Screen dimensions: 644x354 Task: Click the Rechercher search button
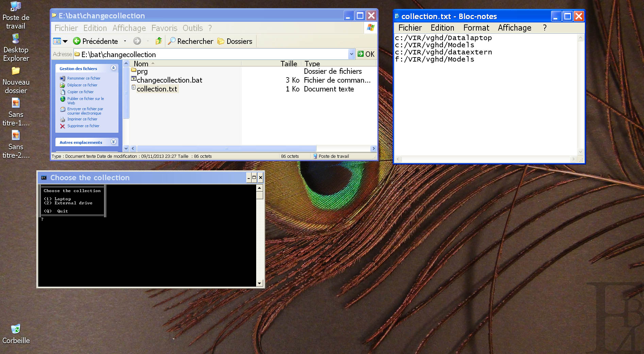pyautogui.click(x=191, y=41)
